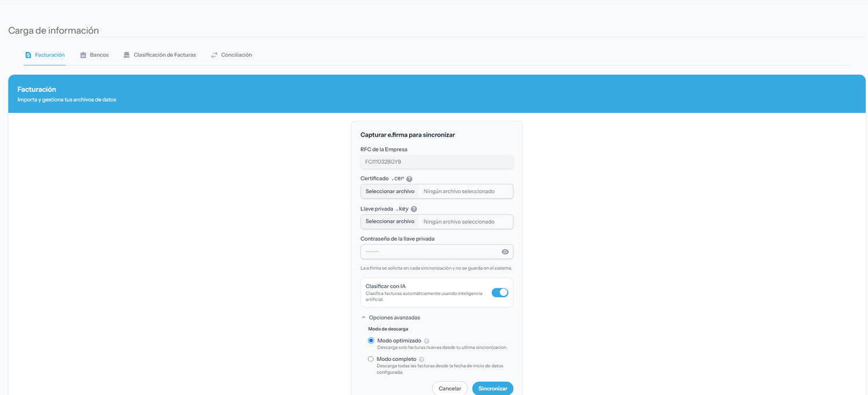This screenshot has height=395, width=868.
Task: Click the RFC de la Empresa field
Action: (x=437, y=162)
